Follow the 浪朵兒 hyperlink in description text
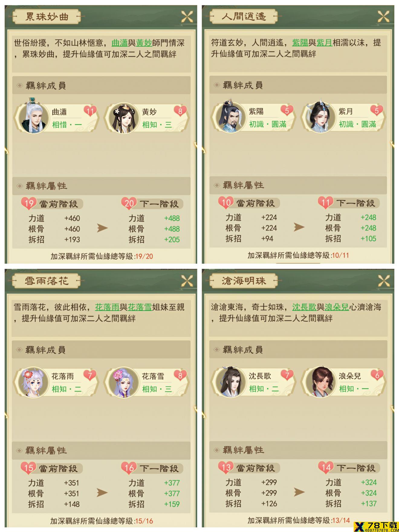This screenshot has width=399, height=532. point(337,307)
